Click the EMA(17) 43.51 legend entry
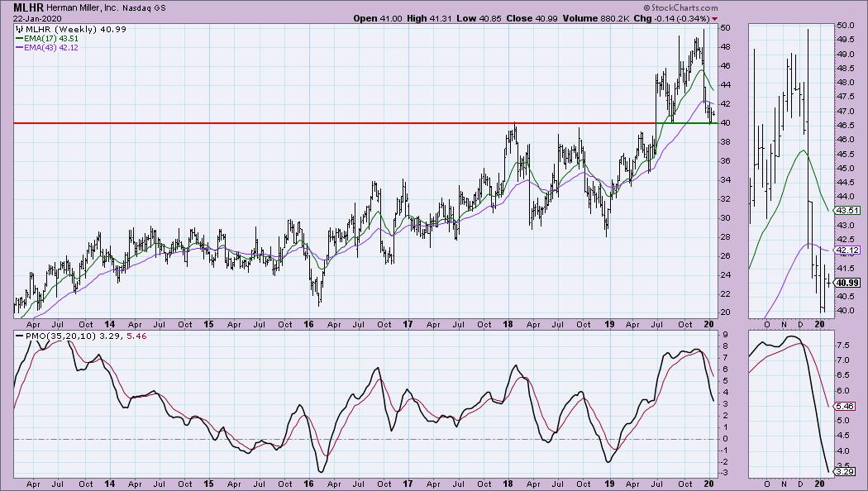 coord(50,39)
